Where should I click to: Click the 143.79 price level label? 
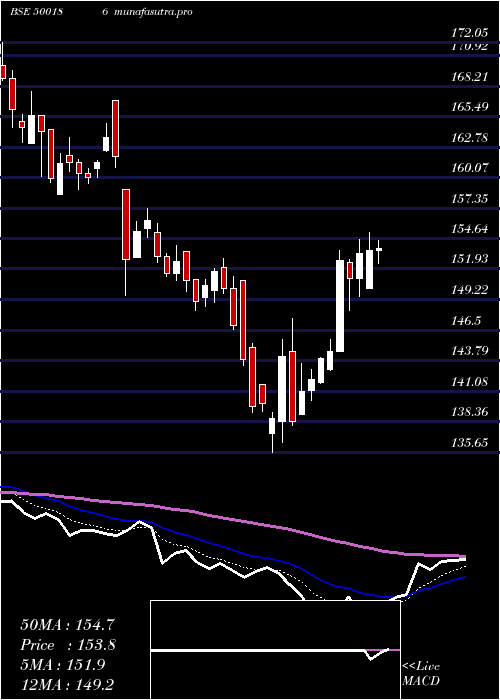click(468, 351)
